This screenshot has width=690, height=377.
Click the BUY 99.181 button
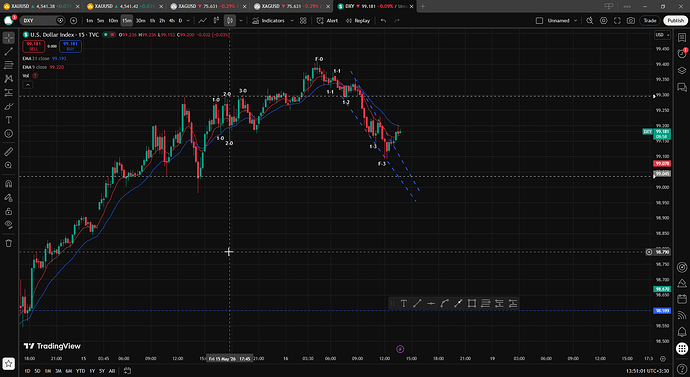70,46
